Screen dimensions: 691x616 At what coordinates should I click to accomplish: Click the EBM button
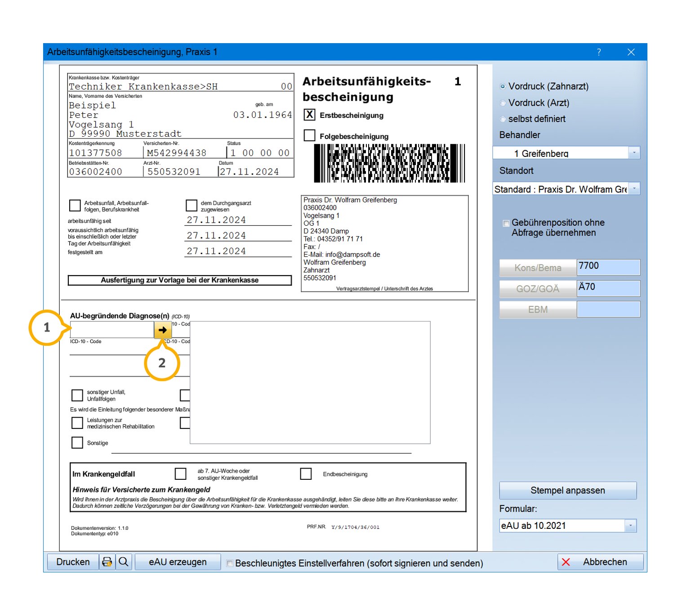pyautogui.click(x=538, y=310)
